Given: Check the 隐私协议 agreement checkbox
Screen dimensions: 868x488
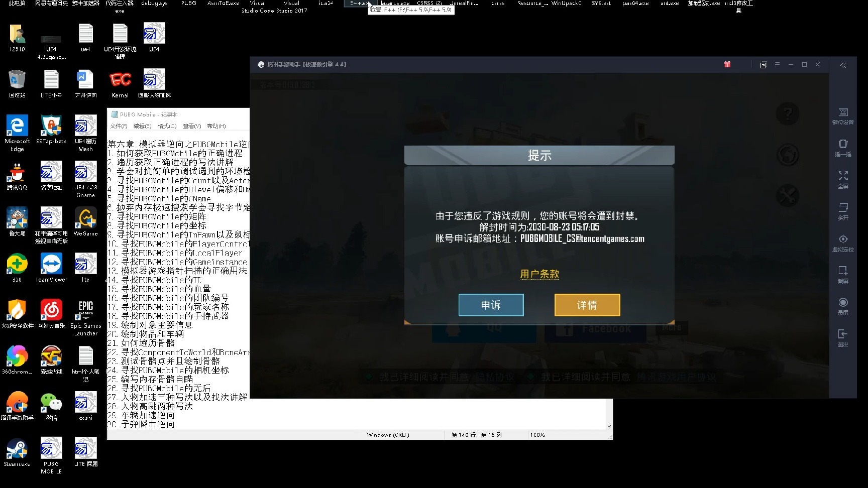Looking at the screenshot, I should point(368,377).
